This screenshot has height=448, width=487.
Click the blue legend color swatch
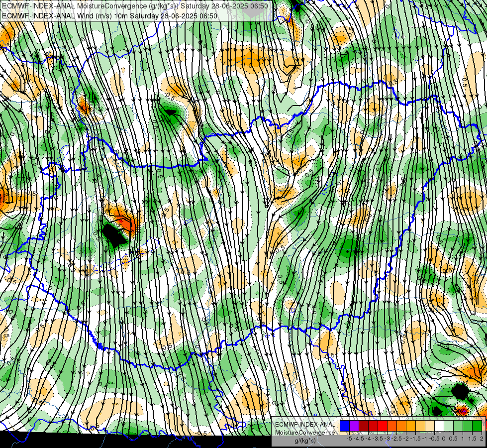(x=345, y=426)
